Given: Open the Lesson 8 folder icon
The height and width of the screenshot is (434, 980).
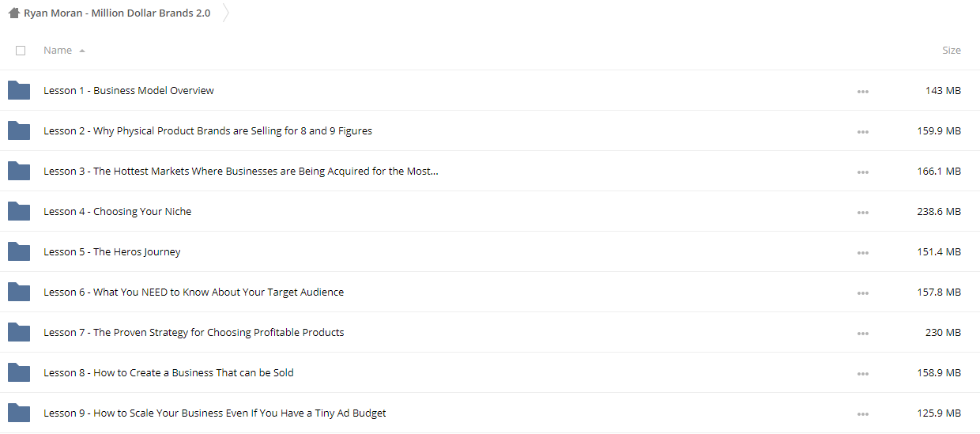Looking at the screenshot, I should 19,372.
